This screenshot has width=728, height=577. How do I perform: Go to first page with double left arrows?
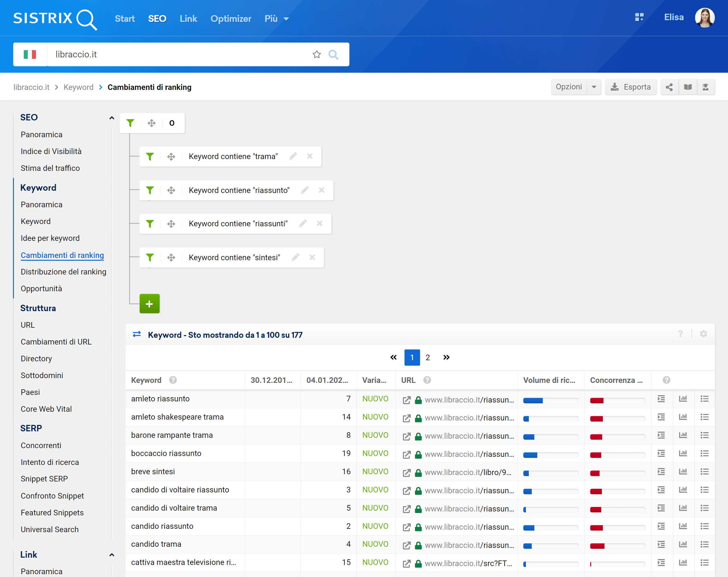(x=394, y=357)
